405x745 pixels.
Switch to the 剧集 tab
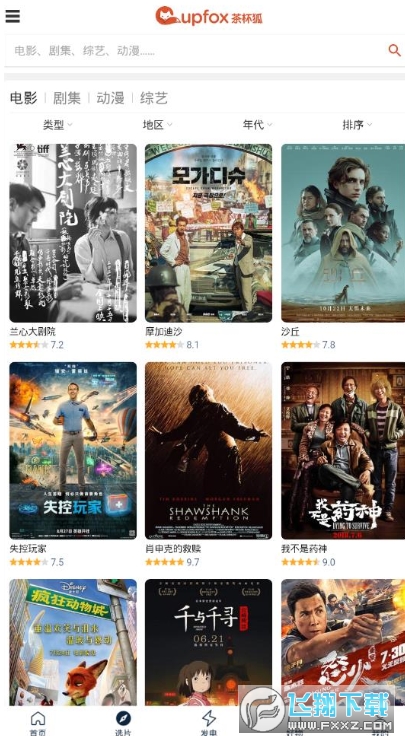coord(67,98)
